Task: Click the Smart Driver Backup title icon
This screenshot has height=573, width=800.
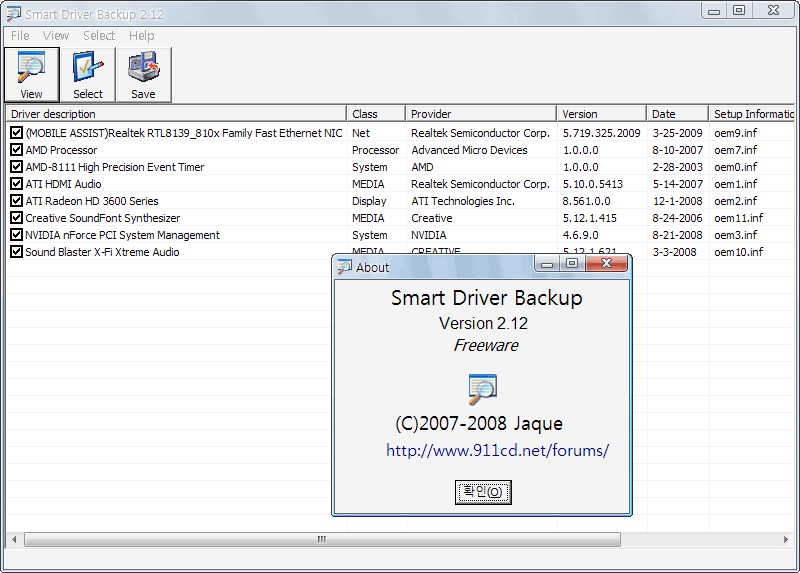Action: (14, 14)
